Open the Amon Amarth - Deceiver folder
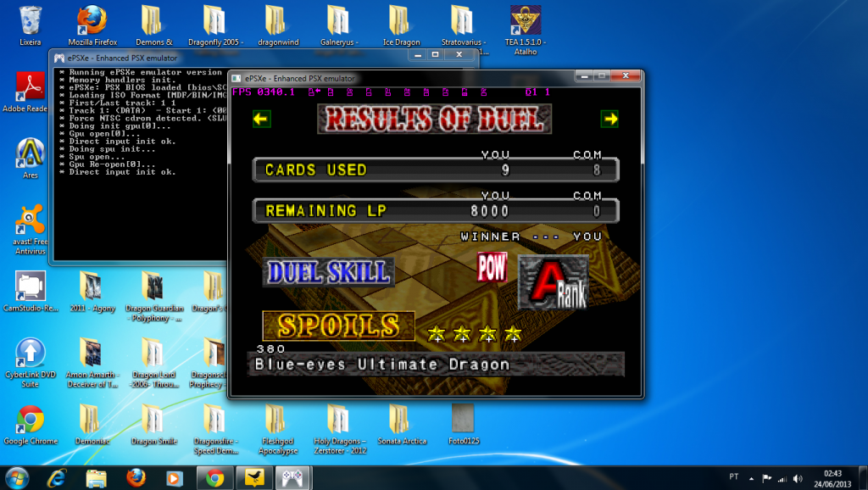This screenshot has width=868, height=490. (x=92, y=363)
